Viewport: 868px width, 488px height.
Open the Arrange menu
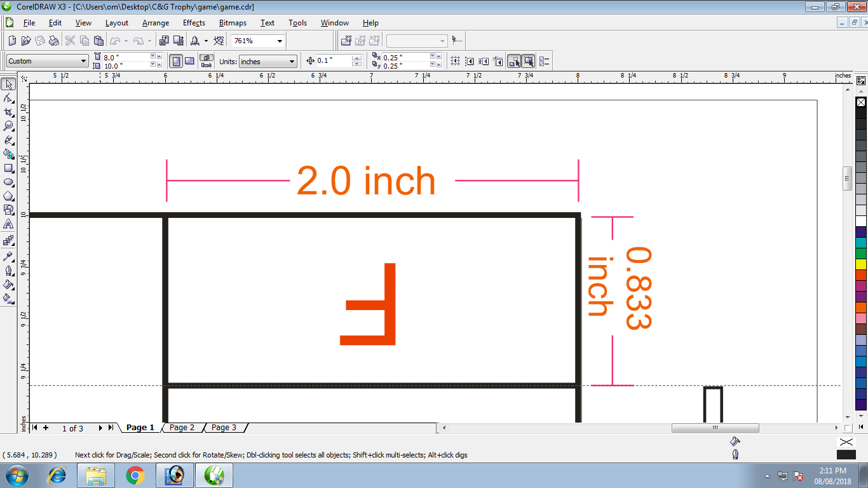click(156, 23)
